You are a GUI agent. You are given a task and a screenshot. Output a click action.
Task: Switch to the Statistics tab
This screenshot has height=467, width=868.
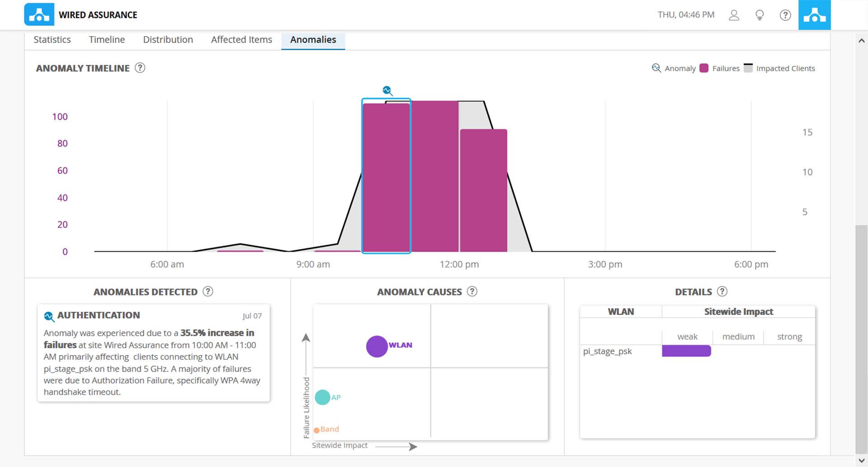[x=52, y=40]
